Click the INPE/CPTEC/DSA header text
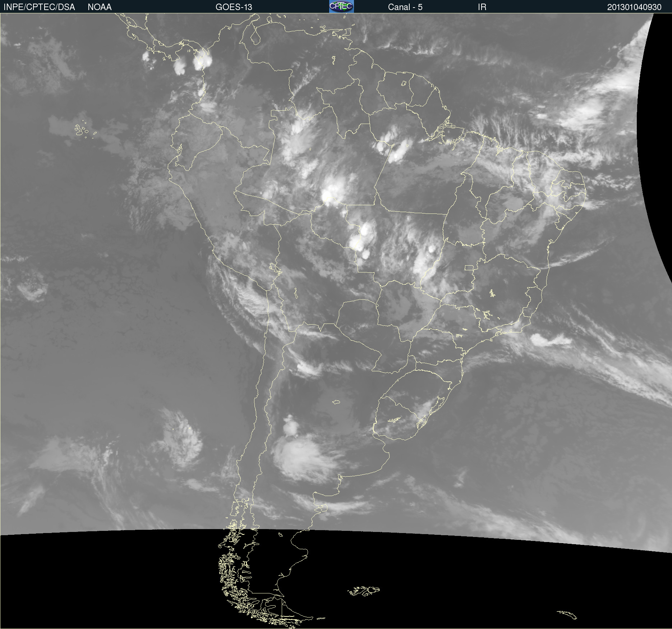This screenshot has height=629, width=672. click(39, 7)
